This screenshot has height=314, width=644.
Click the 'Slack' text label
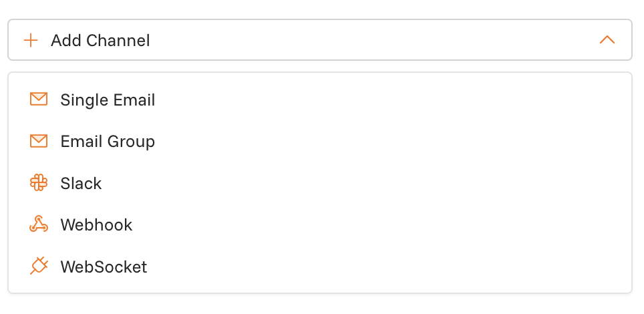coord(81,183)
